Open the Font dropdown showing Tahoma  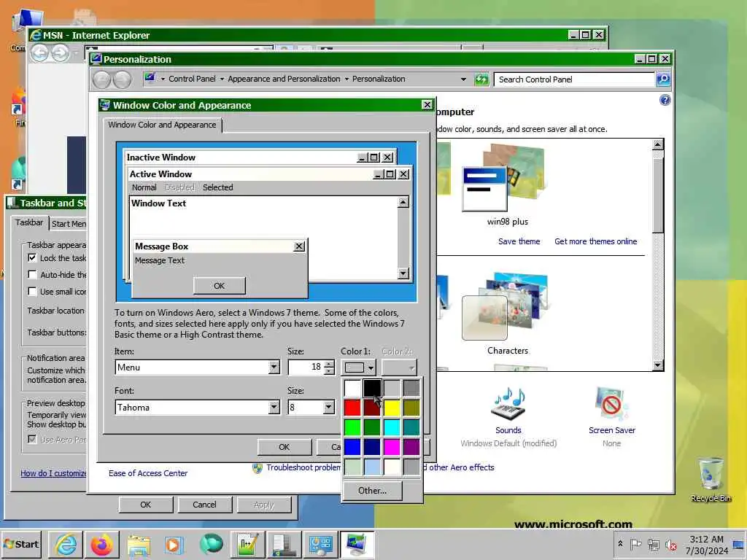(x=274, y=407)
